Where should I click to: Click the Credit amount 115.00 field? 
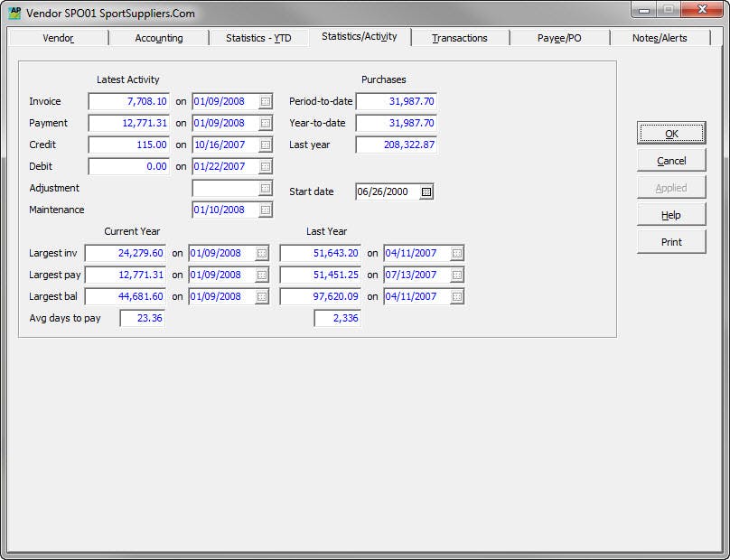tap(128, 145)
